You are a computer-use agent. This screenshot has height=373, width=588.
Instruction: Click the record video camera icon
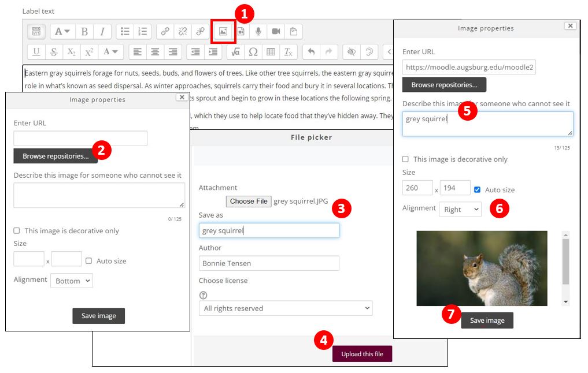pos(276,31)
